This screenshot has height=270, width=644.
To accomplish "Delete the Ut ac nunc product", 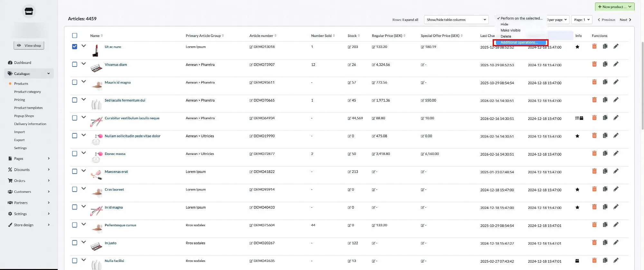I will [x=594, y=46].
